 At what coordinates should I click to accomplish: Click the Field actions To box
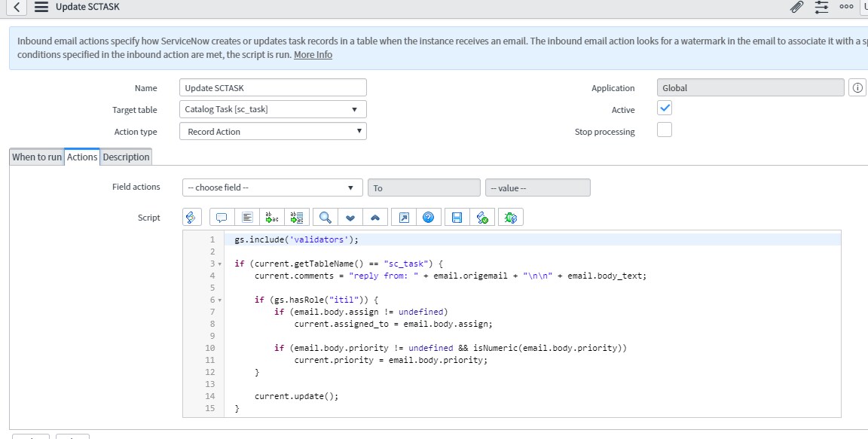click(424, 188)
